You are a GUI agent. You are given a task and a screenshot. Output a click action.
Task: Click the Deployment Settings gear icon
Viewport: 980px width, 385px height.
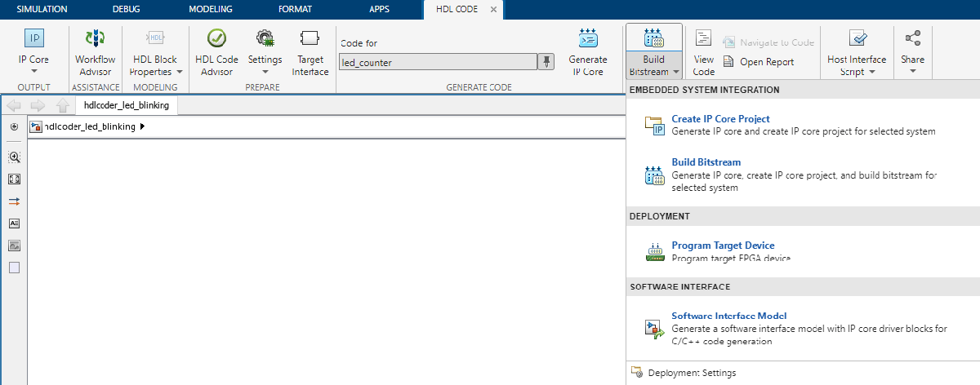(x=637, y=373)
